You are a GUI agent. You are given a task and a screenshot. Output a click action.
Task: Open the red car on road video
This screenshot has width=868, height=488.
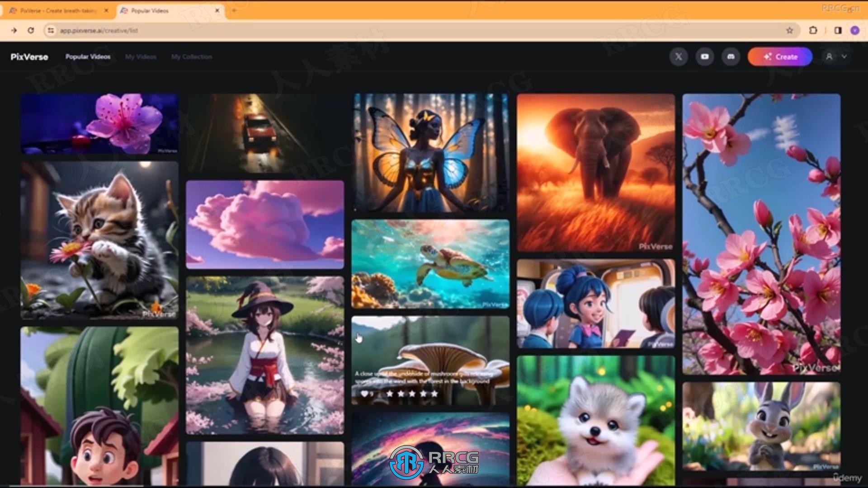[265, 133]
